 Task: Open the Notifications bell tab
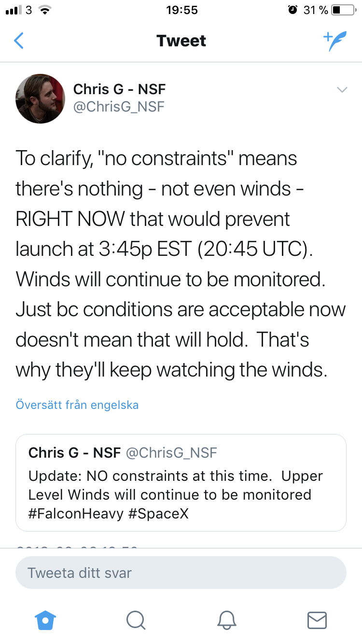click(x=226, y=619)
